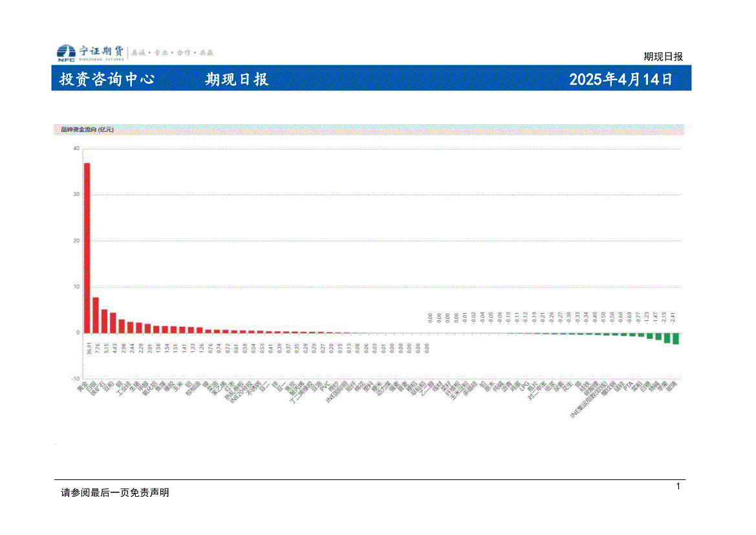
Task: Click the value label 1.26
Action: pyautogui.click(x=202, y=348)
